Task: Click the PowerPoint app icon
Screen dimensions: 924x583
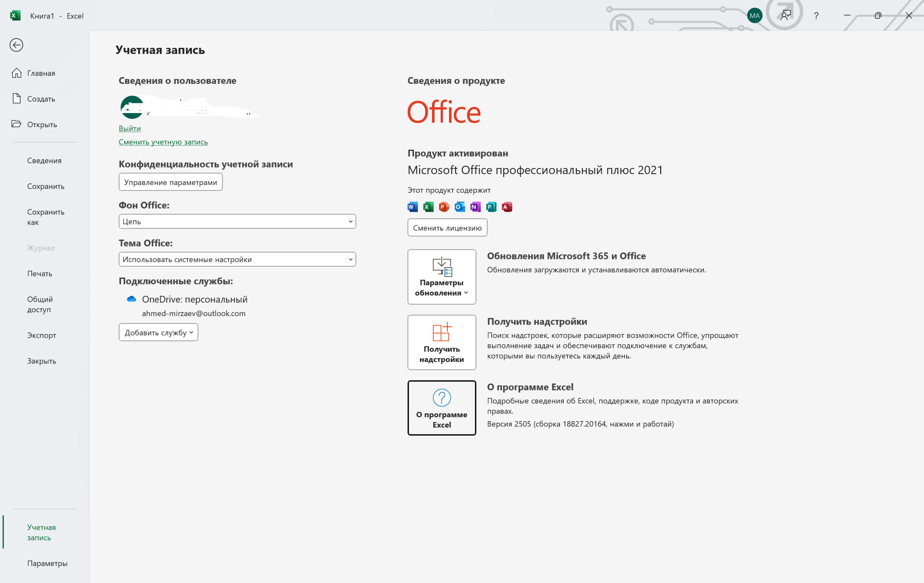Action: (x=444, y=207)
